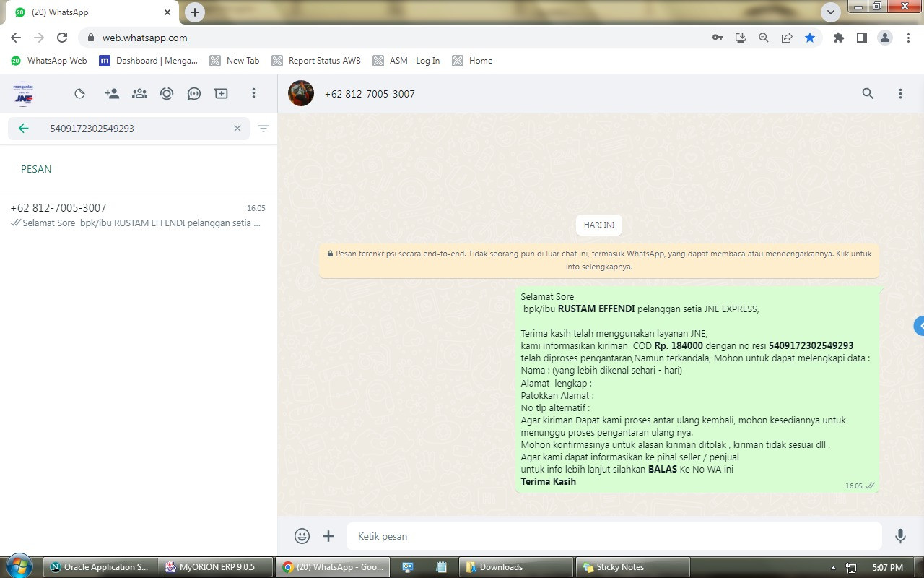Viewport: 924px width, 578px height.
Task: Toggle browser side panel icon
Action: click(862, 38)
